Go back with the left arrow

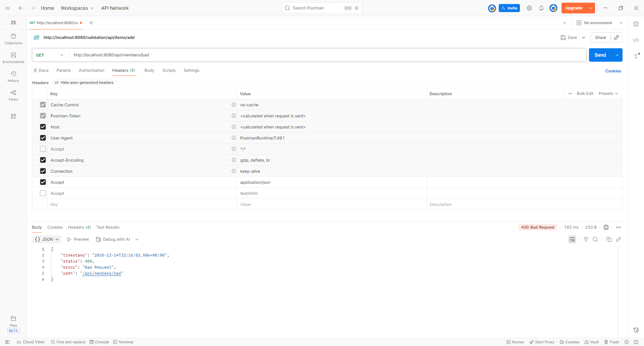21,8
